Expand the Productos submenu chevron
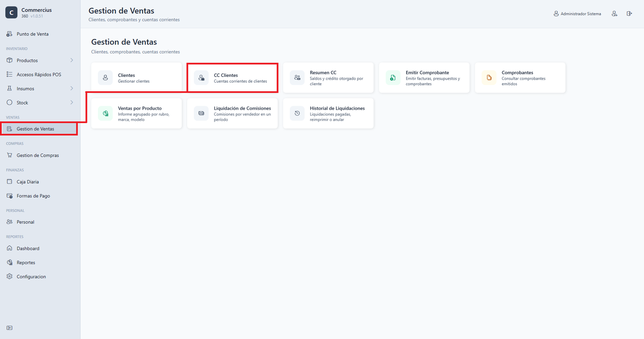The image size is (644, 339). [x=72, y=60]
